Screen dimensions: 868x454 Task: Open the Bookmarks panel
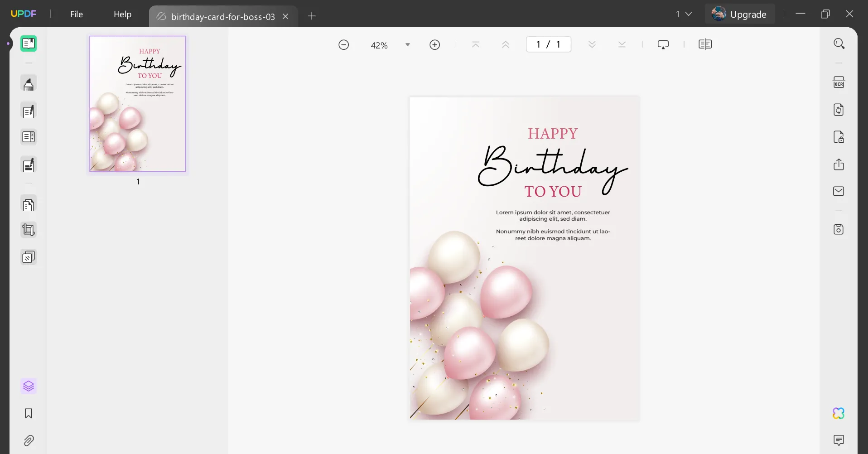[x=29, y=413]
